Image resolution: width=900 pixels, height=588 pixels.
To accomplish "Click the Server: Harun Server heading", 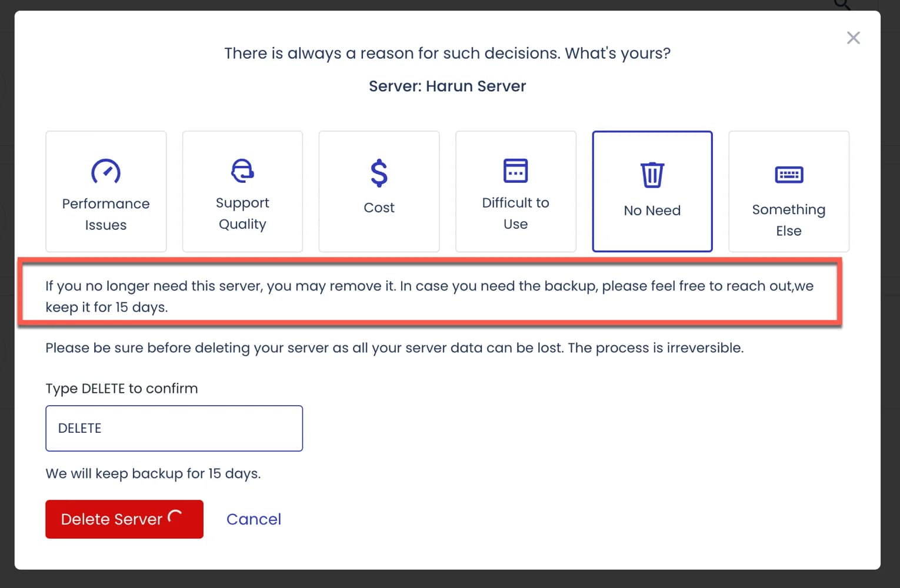I will (x=447, y=86).
